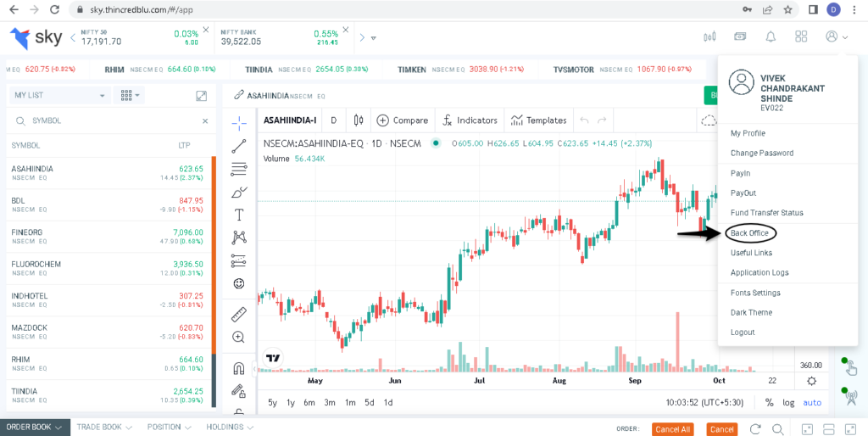Image resolution: width=868 pixels, height=436 pixels.
Task: Select the text annotation tool
Action: point(239,215)
